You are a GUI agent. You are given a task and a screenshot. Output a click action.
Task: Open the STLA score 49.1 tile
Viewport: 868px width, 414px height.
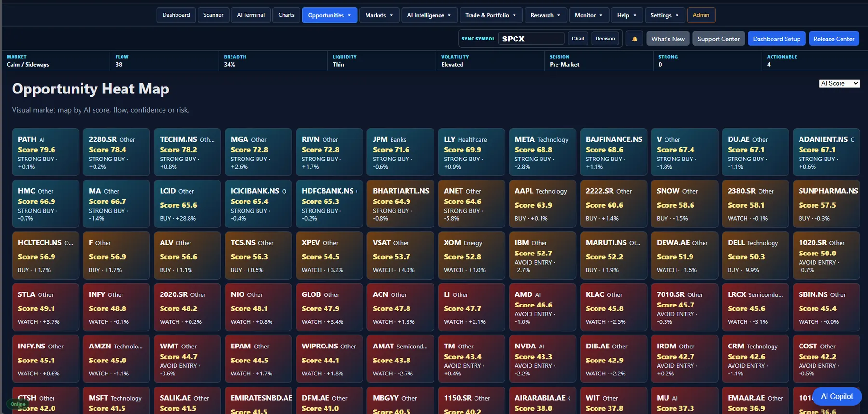pyautogui.click(x=45, y=307)
